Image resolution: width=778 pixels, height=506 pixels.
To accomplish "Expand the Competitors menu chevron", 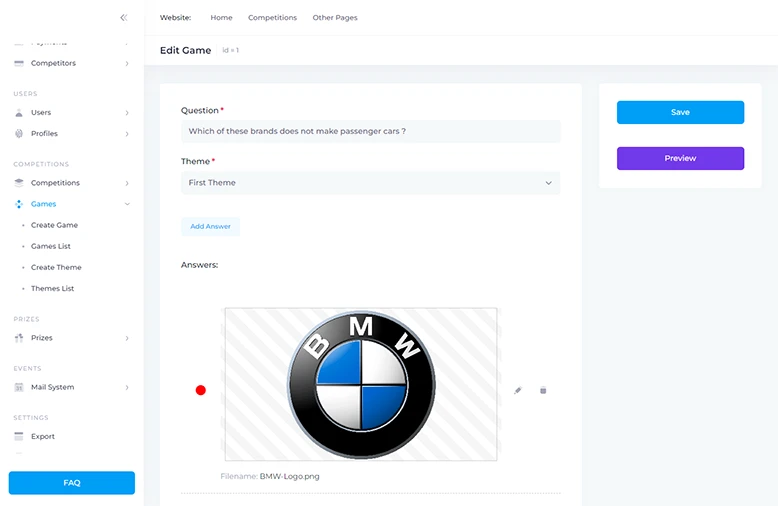I will [x=127, y=63].
